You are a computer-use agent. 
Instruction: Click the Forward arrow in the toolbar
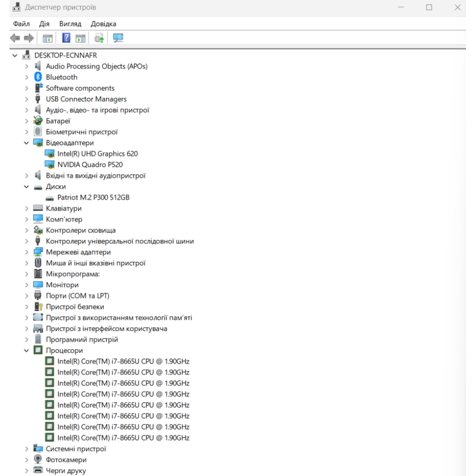(x=29, y=38)
